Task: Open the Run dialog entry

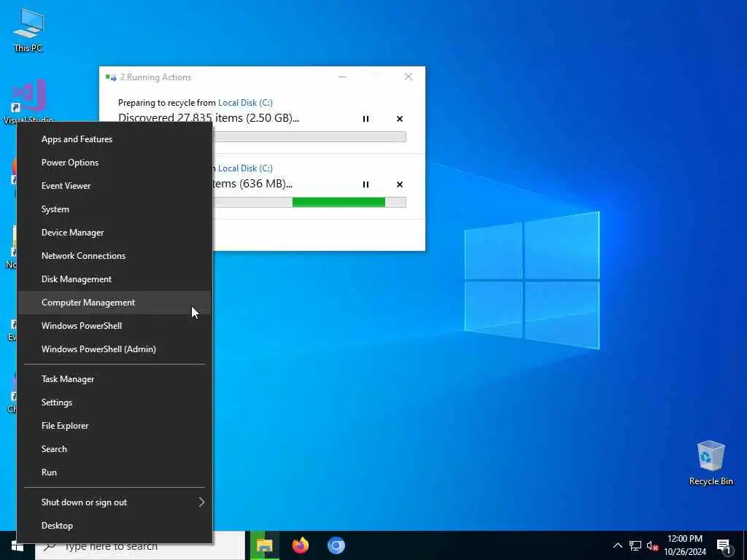Action: (115, 472)
